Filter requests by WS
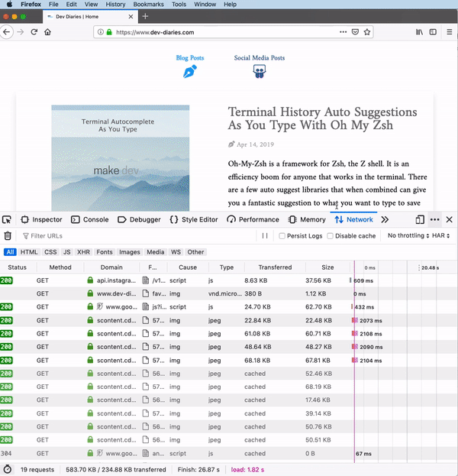458x476 pixels. [x=176, y=252]
